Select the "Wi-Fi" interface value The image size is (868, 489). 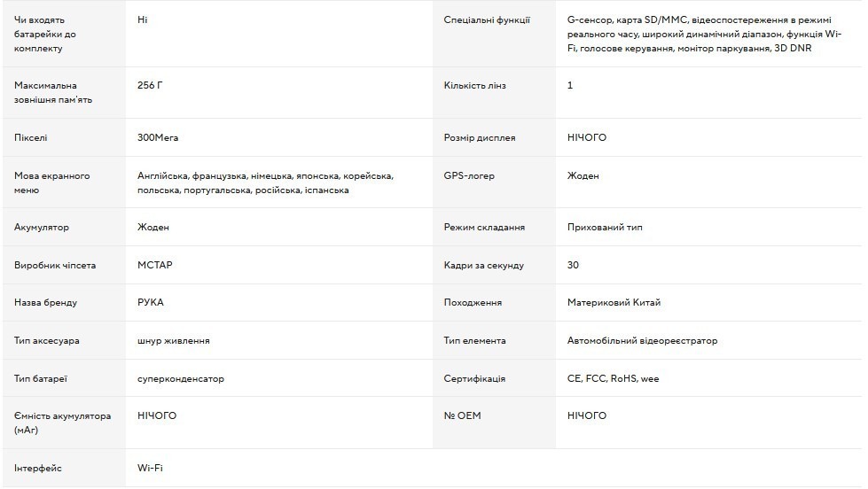(150, 468)
